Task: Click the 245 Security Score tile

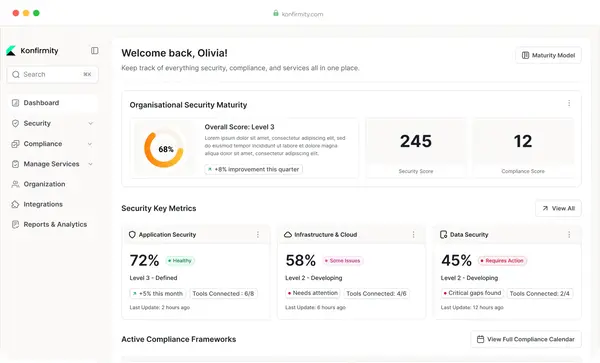Action: point(416,147)
